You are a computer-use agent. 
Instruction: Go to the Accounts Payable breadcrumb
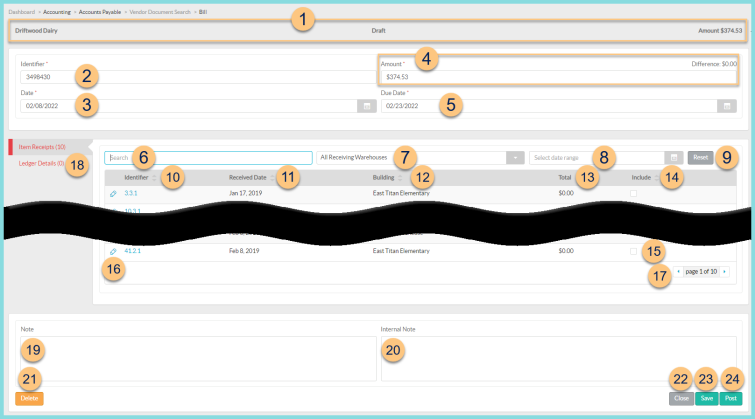coord(100,12)
